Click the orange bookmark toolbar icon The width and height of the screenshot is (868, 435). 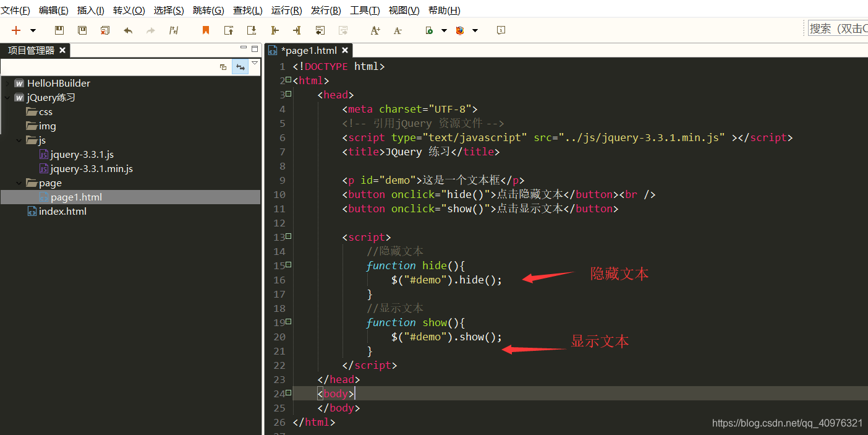pyautogui.click(x=206, y=30)
